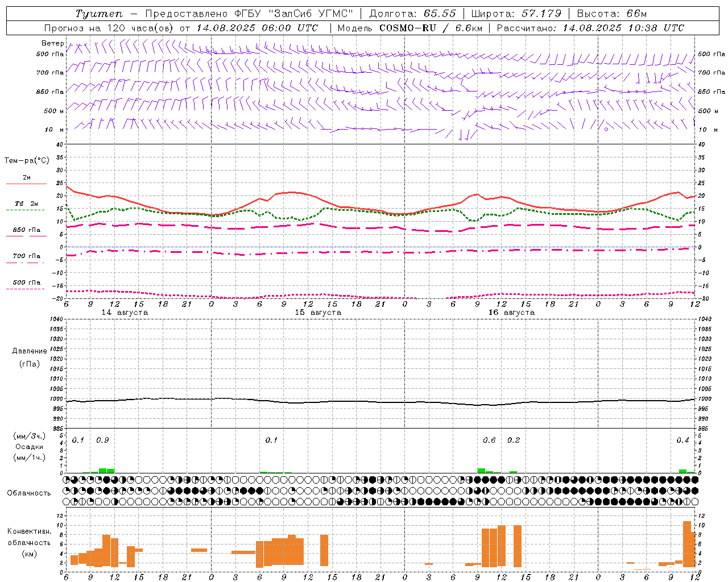The image size is (728, 582).
Task: Click the '0.2' precipitation value
Action: [514, 440]
